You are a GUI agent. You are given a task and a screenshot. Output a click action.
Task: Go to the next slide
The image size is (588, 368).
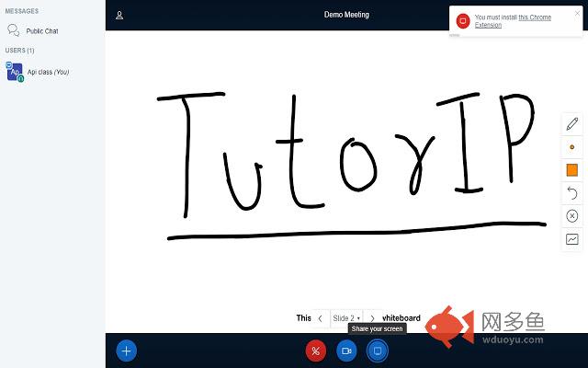click(x=372, y=318)
